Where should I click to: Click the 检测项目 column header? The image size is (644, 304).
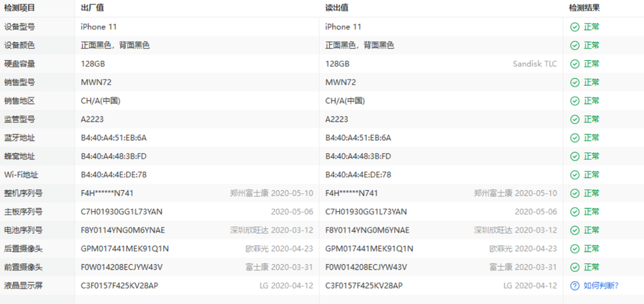click(x=19, y=8)
